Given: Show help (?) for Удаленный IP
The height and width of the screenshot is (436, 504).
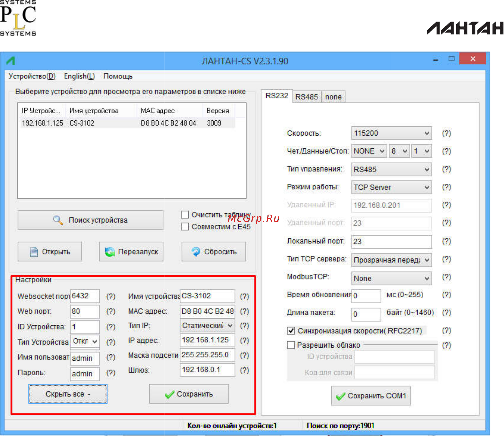Looking at the screenshot, I should [x=447, y=205].
